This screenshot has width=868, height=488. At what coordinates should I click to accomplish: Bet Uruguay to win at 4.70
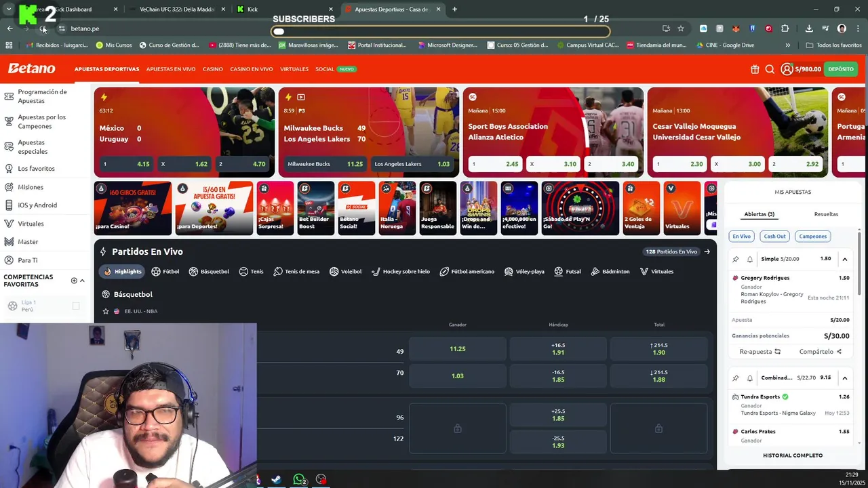(x=243, y=164)
